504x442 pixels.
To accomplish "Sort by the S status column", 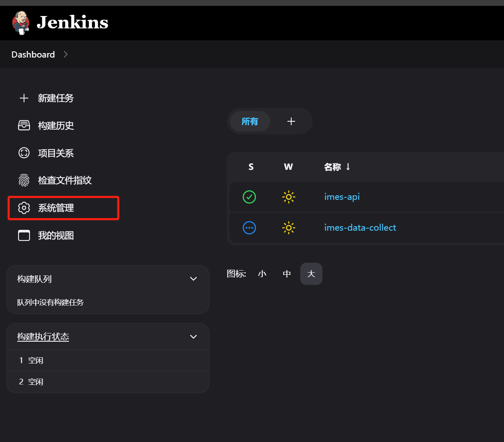I will (x=251, y=167).
